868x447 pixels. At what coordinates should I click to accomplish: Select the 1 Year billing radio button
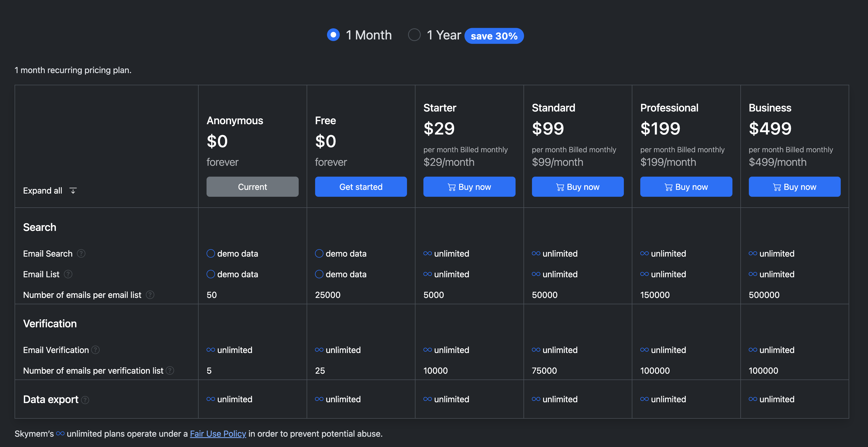[x=414, y=35]
